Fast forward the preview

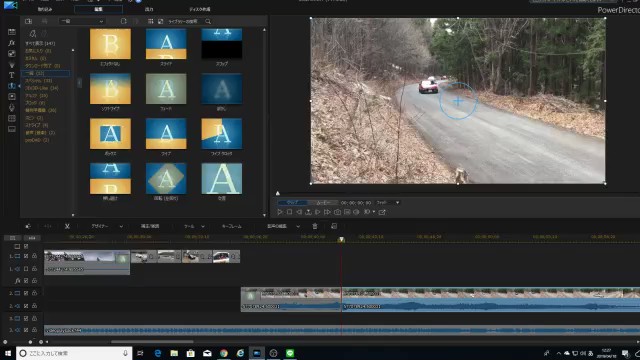(x=327, y=212)
